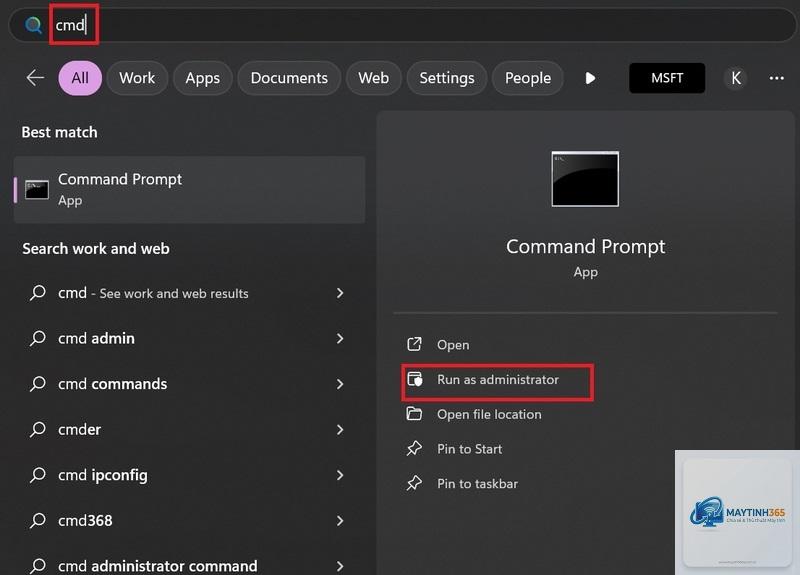The width and height of the screenshot is (800, 575).
Task: Show more filters with the play arrow
Action: 590,78
